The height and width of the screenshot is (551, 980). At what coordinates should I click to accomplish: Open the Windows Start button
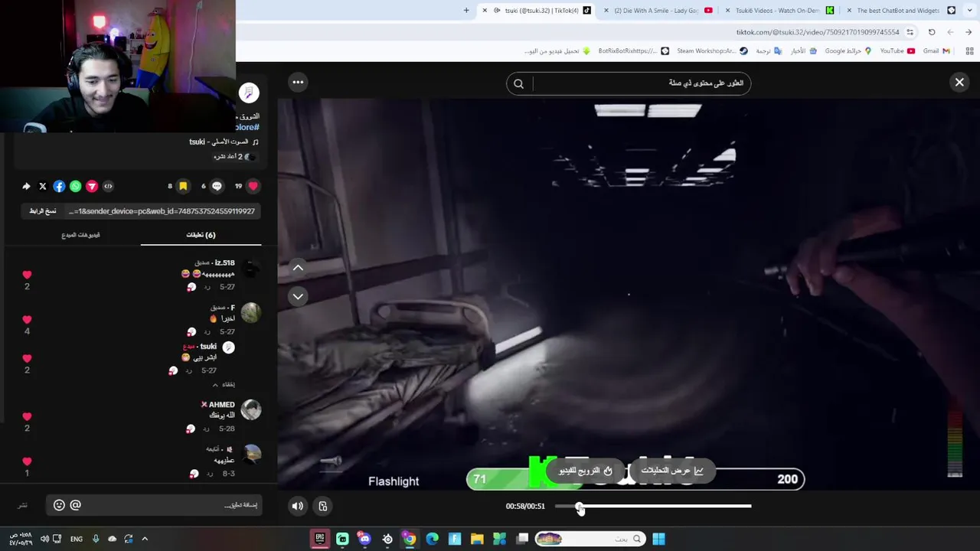(x=658, y=539)
